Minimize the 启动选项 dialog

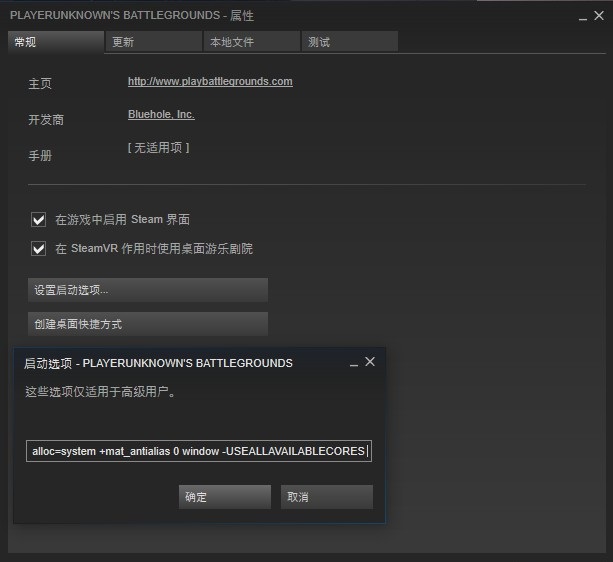click(x=354, y=364)
